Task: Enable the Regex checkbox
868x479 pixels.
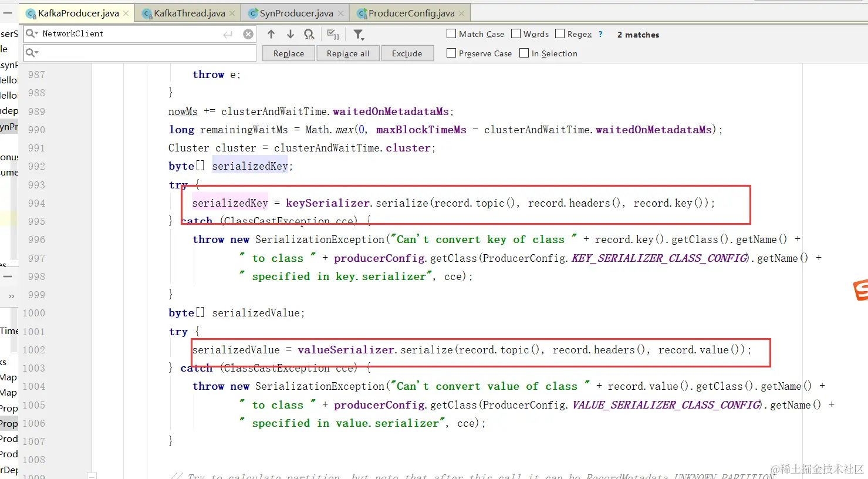Action: pyautogui.click(x=560, y=33)
